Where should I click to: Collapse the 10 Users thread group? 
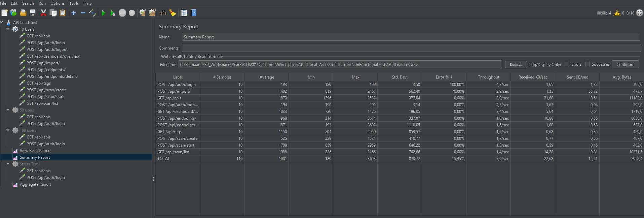(8, 29)
